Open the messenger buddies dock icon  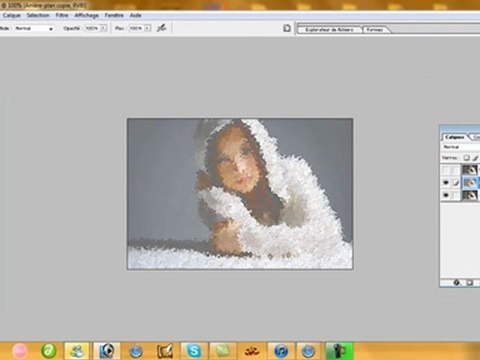(x=77, y=351)
